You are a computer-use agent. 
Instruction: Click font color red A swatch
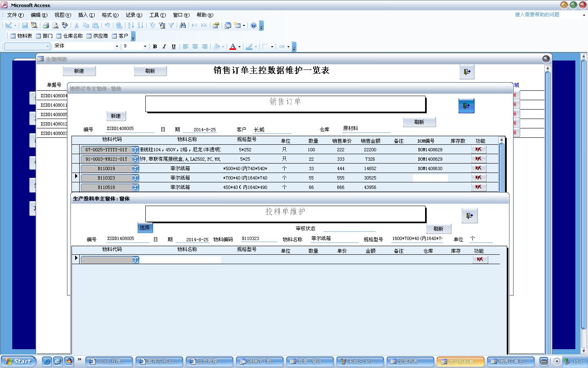tap(232, 47)
